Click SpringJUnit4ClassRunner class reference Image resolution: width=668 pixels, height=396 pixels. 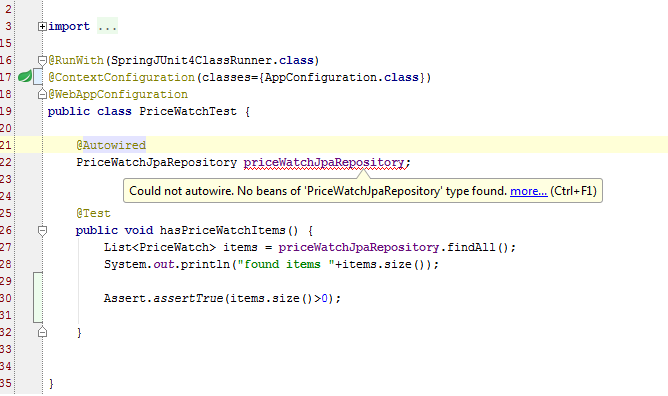191,60
